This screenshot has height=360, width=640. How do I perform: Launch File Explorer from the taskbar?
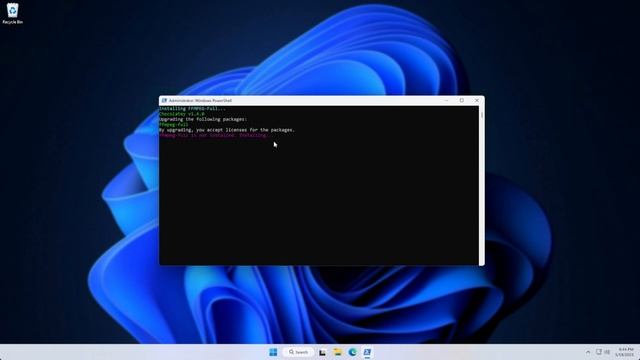pyautogui.click(x=338, y=352)
